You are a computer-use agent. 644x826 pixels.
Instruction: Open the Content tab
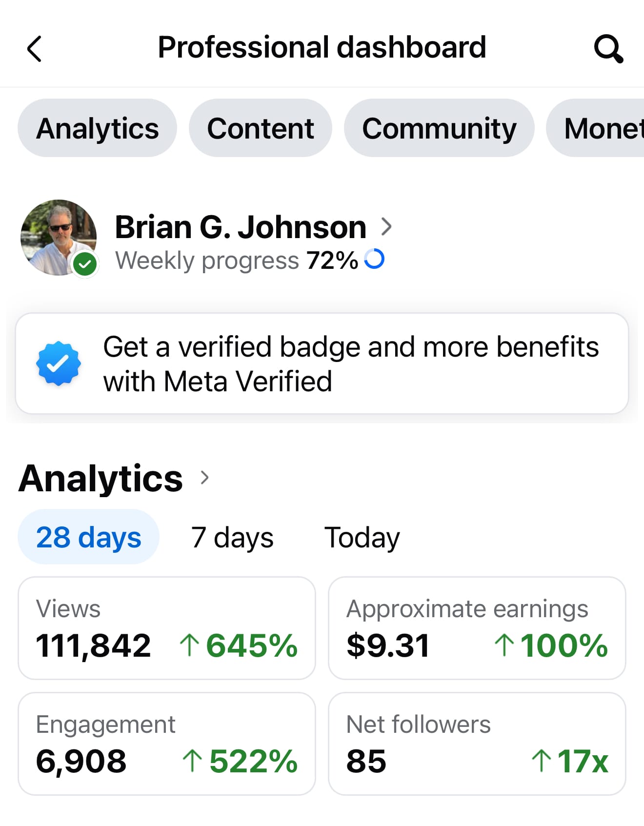pos(261,128)
